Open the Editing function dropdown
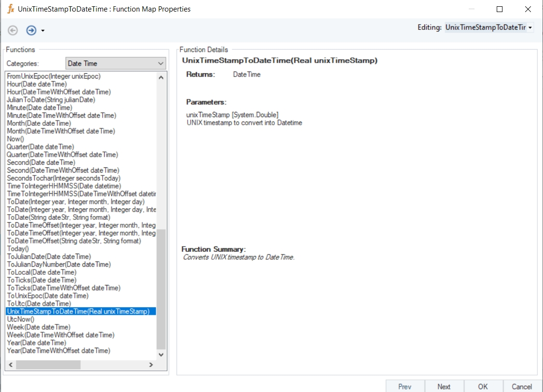This screenshot has height=392, width=543. pos(530,27)
